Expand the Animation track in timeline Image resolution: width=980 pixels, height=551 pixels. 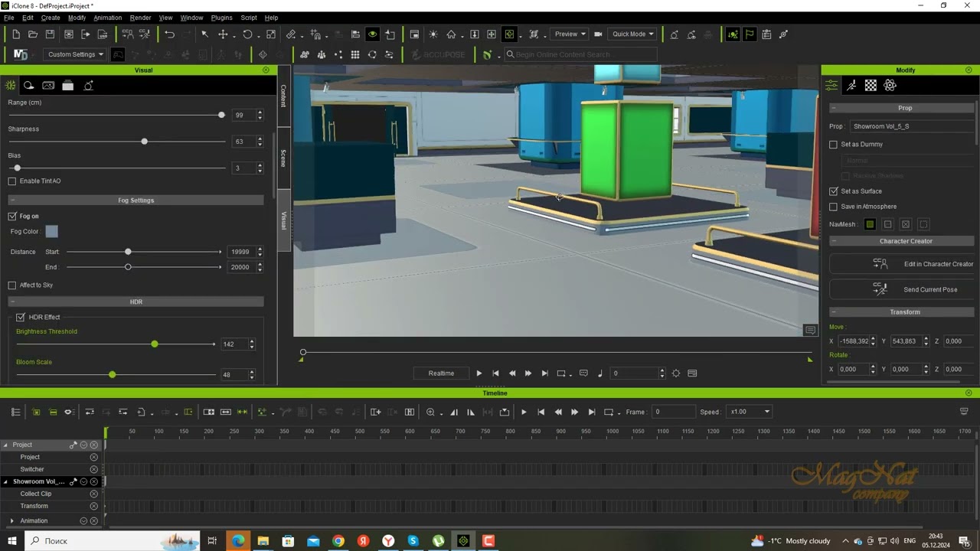tap(11, 521)
